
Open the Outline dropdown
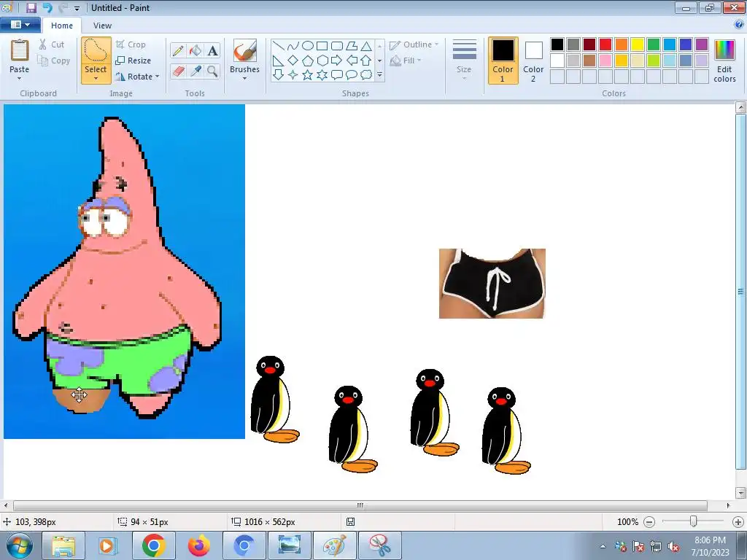pos(414,44)
